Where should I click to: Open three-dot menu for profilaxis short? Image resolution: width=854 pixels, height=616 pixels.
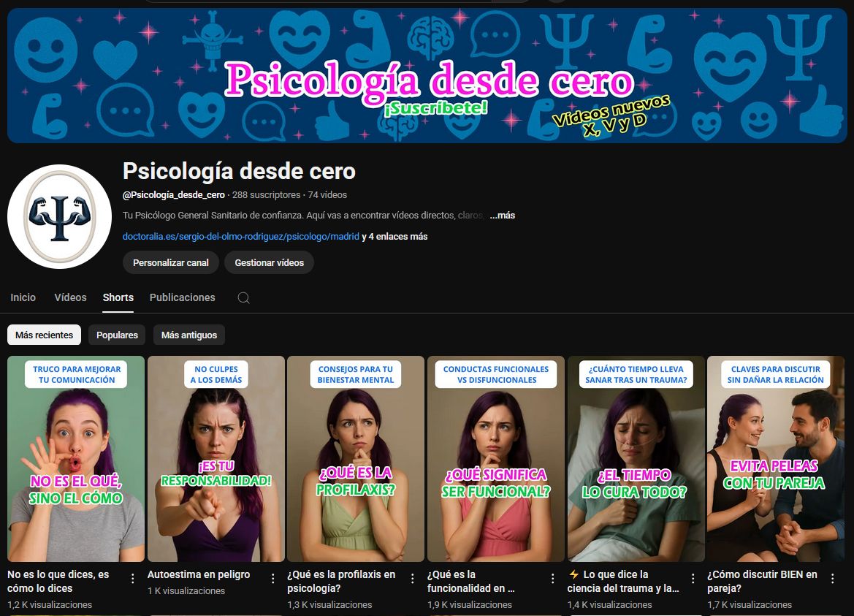pos(413,578)
